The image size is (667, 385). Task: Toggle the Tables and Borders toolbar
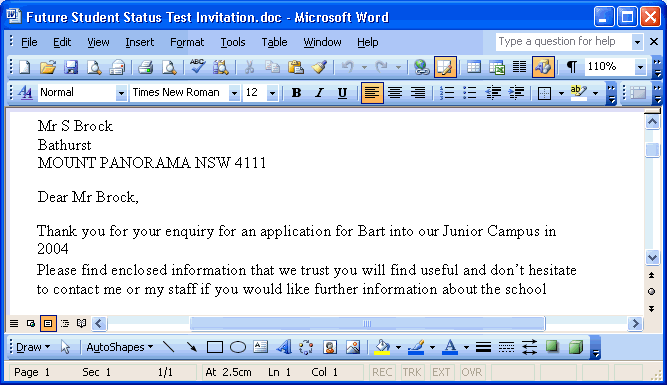(445, 67)
